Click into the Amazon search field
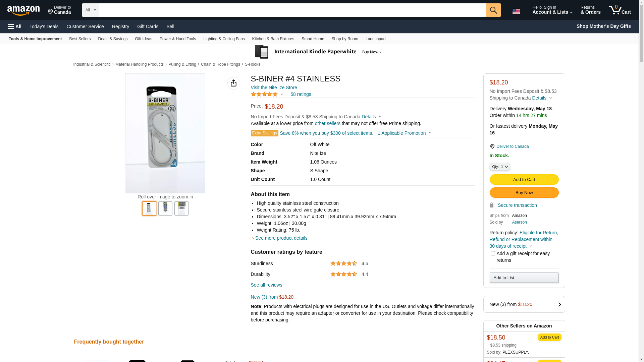Screen dimensions: 644x362 click(292, 10)
